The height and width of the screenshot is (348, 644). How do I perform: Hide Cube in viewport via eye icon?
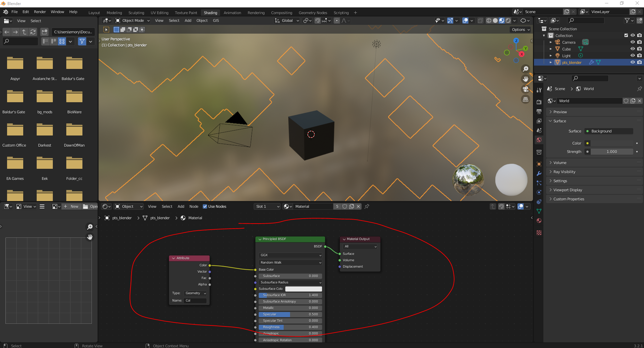tap(633, 49)
